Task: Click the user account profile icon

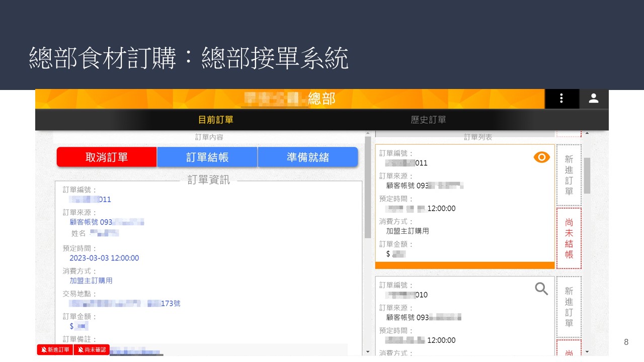Action: pos(594,99)
